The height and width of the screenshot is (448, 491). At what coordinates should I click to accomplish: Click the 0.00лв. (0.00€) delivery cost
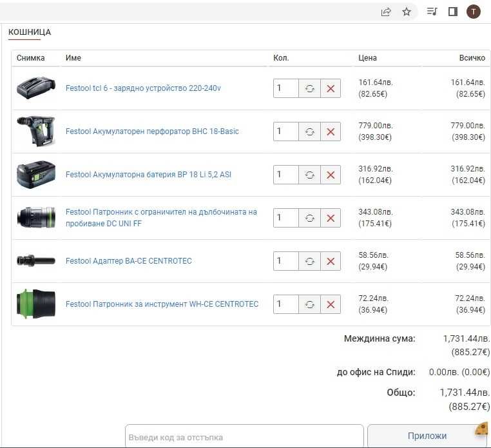[459, 372]
